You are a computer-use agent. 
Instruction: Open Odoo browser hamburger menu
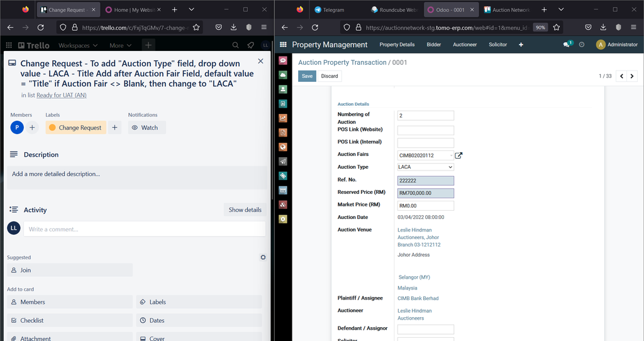[x=633, y=27]
